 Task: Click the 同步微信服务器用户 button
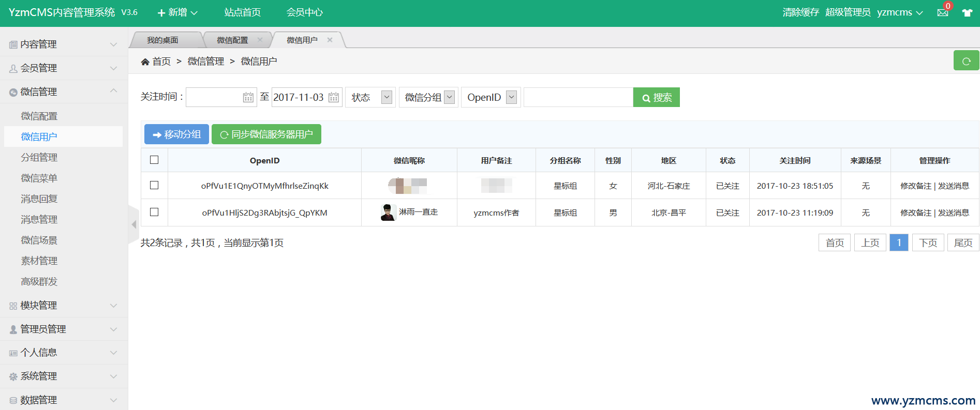266,134
